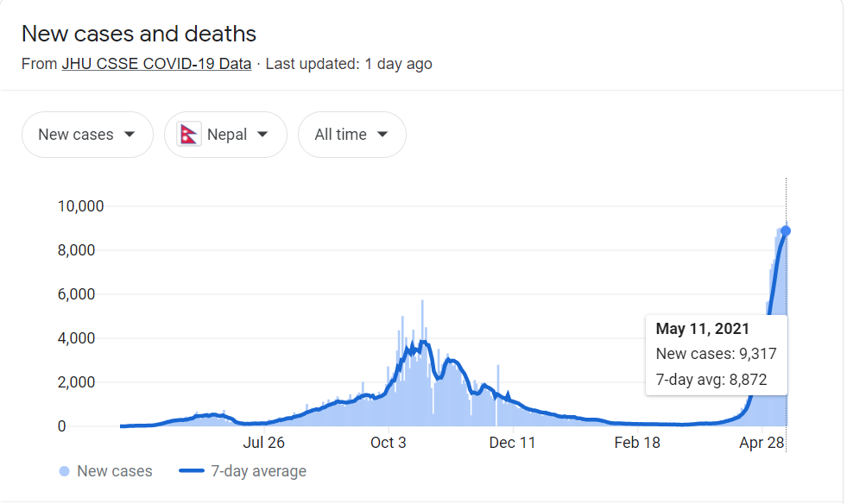The image size is (847, 504).
Task: Click the 7-day average legend text
Action: [259, 471]
